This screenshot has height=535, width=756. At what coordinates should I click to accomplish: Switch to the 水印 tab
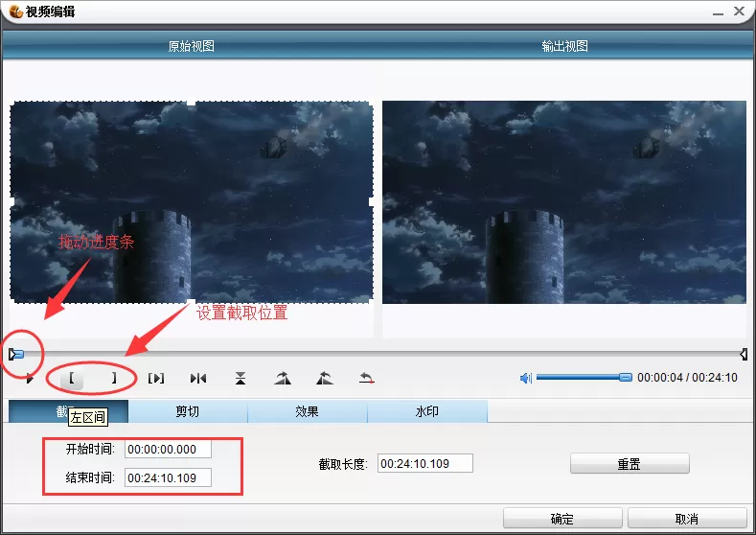click(427, 411)
